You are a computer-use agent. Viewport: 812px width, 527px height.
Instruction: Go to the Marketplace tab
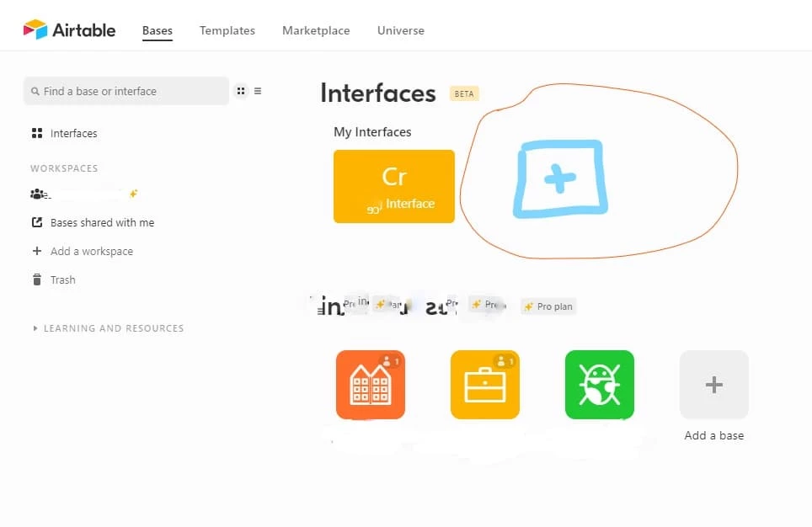316,30
